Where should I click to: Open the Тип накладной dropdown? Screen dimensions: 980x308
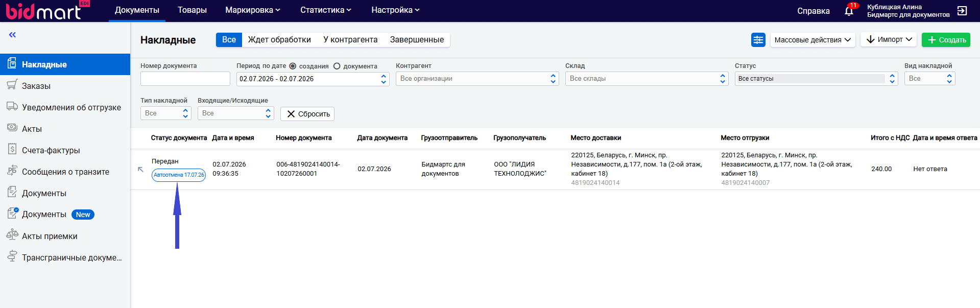click(x=166, y=113)
